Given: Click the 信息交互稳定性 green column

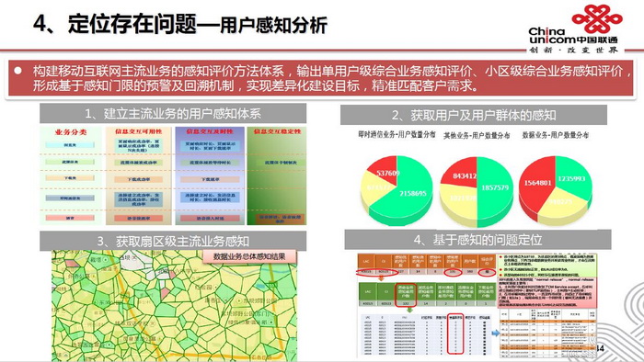Looking at the screenshot, I should click(x=277, y=175).
